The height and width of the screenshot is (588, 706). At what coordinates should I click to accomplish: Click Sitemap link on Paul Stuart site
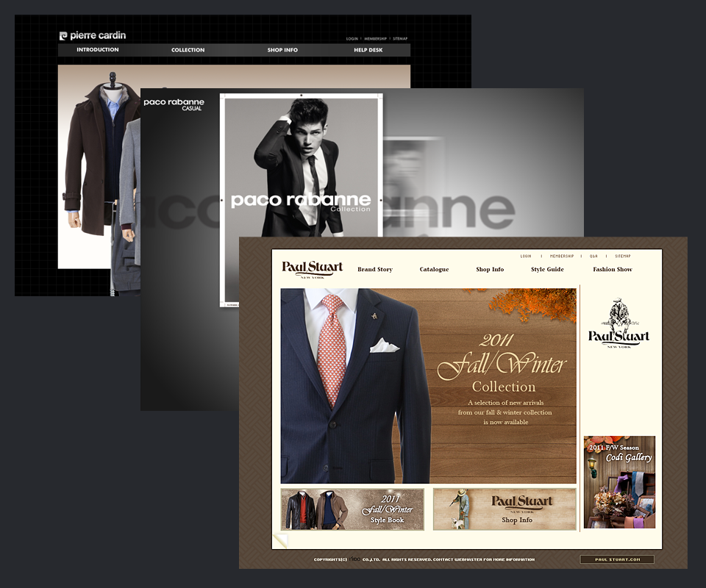[623, 256]
